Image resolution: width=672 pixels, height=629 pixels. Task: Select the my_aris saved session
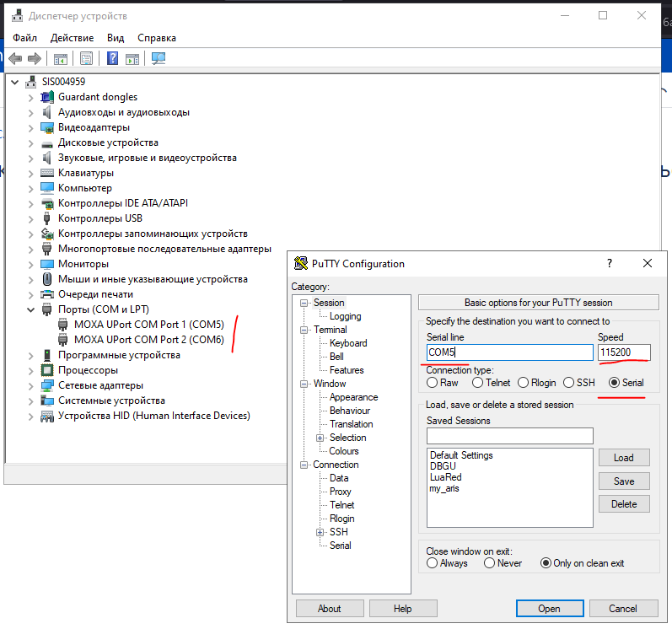444,488
